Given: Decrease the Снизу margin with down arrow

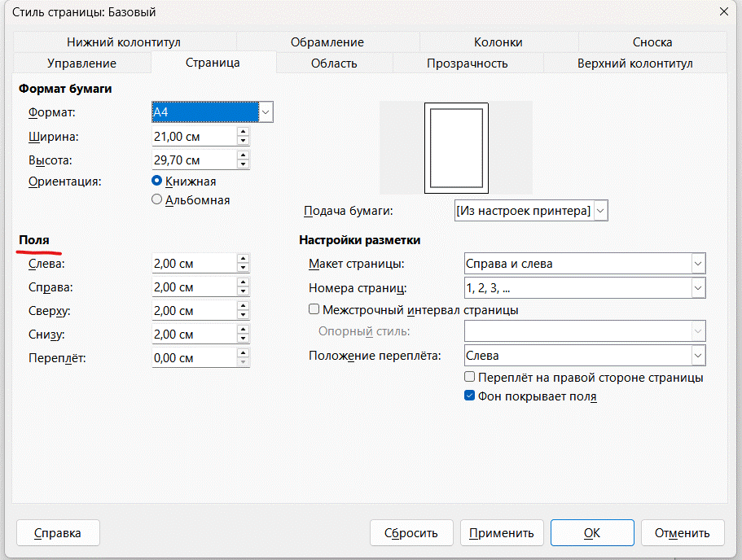Looking at the screenshot, I should pyautogui.click(x=243, y=339).
